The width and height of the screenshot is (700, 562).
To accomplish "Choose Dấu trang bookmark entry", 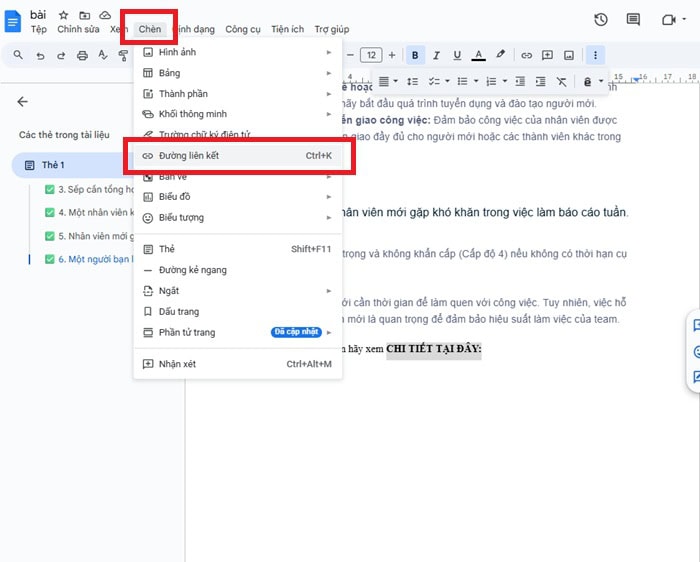I will click(238, 312).
